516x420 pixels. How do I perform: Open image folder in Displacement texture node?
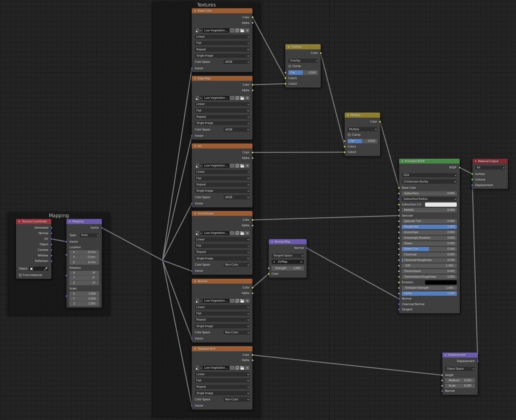pyautogui.click(x=242, y=368)
